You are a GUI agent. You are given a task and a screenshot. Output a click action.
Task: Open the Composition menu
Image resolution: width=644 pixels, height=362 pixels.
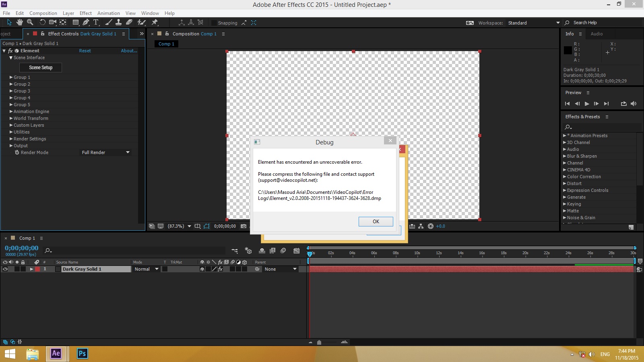[x=43, y=13]
